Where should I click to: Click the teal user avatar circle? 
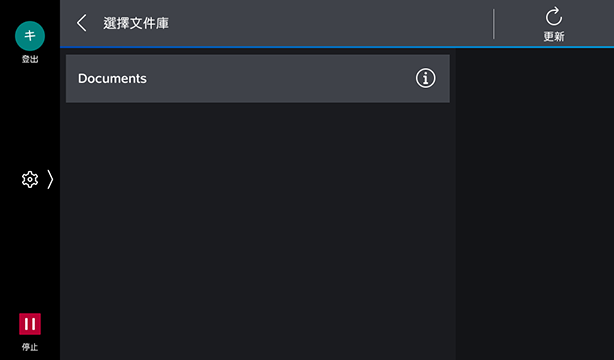30,36
